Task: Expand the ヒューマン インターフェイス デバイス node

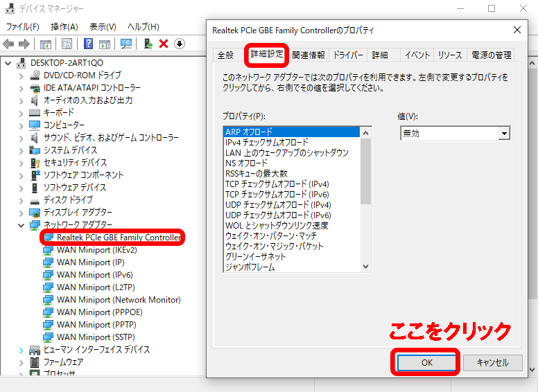Action: click(x=21, y=350)
